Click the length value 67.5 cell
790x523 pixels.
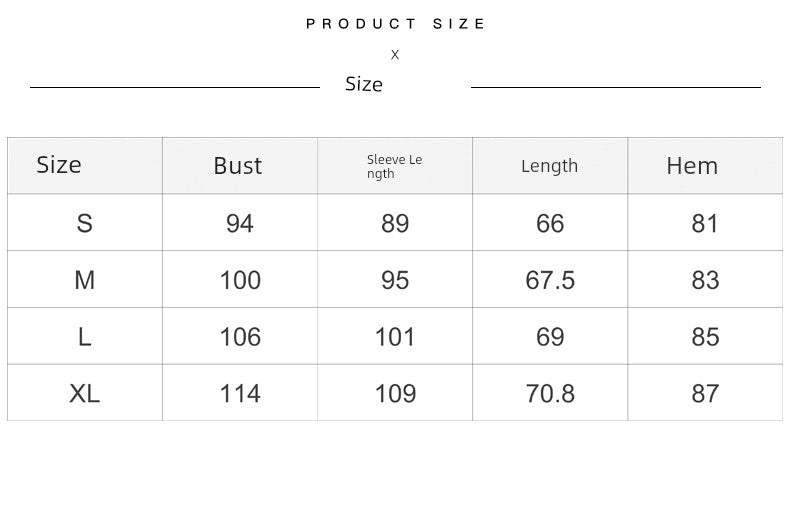[x=550, y=280]
